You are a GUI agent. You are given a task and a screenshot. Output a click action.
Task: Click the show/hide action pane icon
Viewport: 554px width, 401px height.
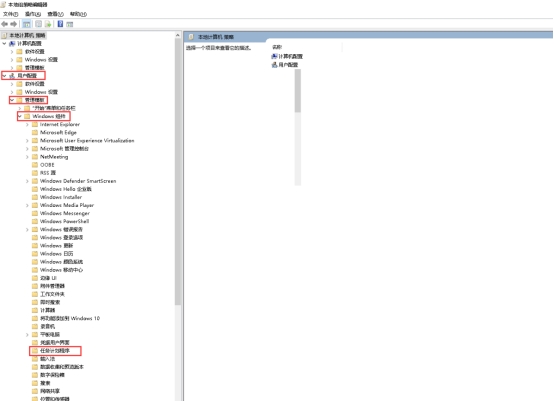pos(70,24)
